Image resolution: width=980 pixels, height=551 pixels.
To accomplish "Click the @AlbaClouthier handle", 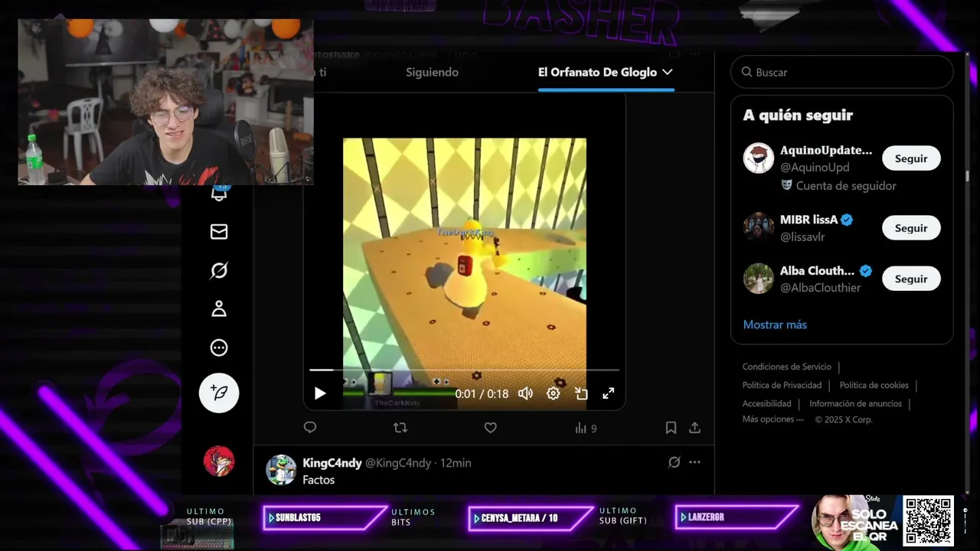I will (x=821, y=288).
